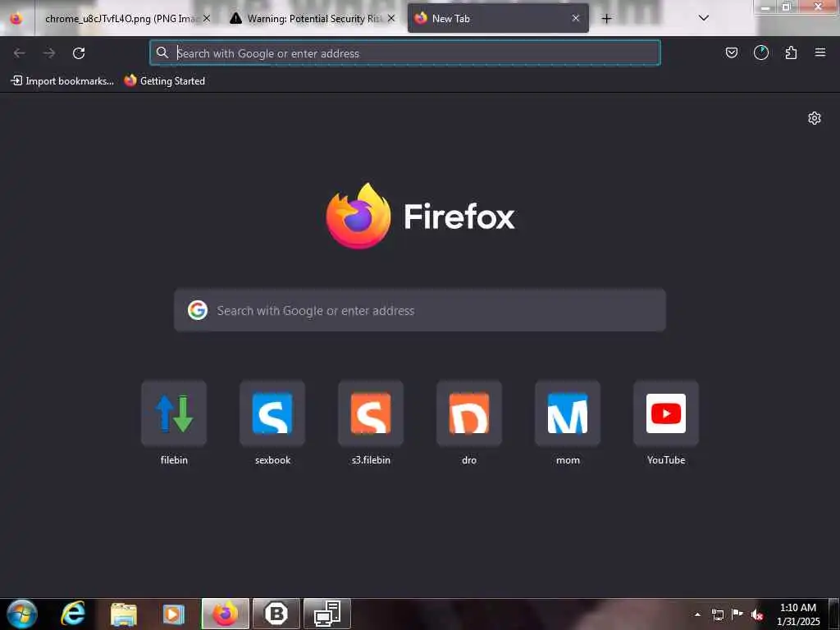Open the Windows Start menu

click(21, 614)
